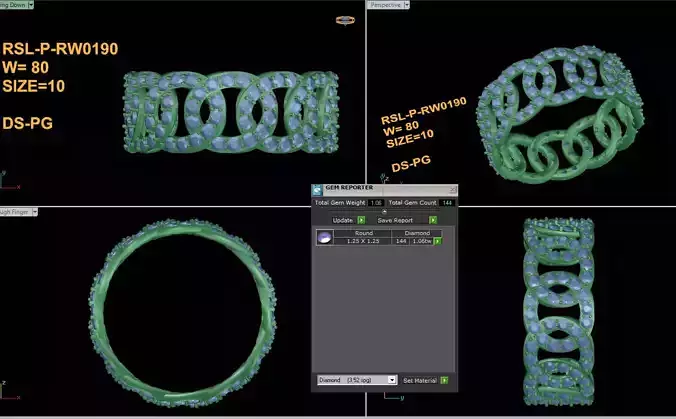
Task: Click the 'SIZE=10' text in top-left viewport
Action: pyautogui.click(x=34, y=86)
